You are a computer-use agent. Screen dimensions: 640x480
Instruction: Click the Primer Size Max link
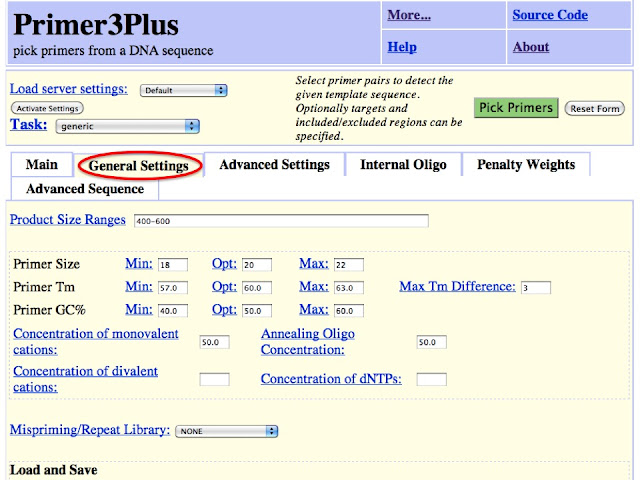[314, 264]
